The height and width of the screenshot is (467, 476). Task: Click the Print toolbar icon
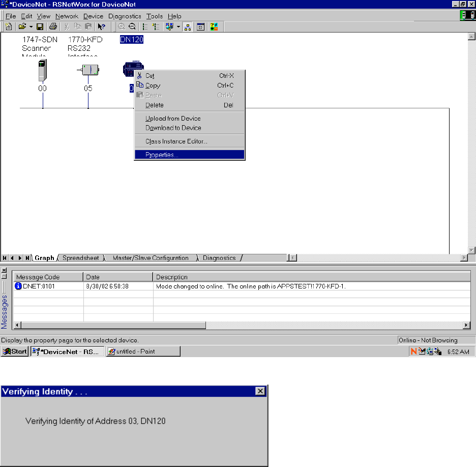click(x=53, y=27)
